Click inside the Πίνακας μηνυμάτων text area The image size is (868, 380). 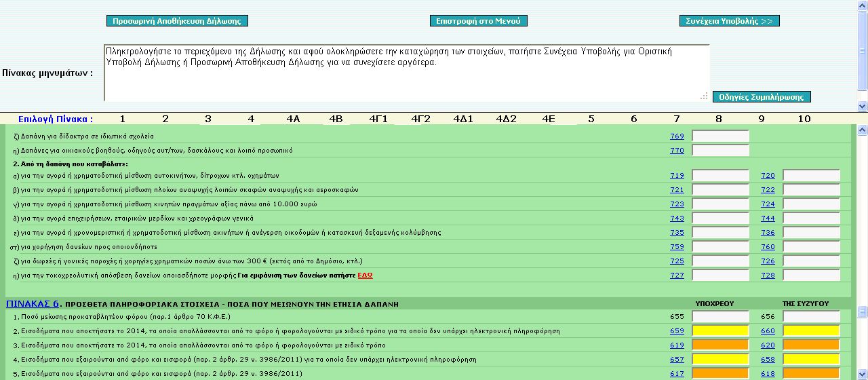pos(407,73)
